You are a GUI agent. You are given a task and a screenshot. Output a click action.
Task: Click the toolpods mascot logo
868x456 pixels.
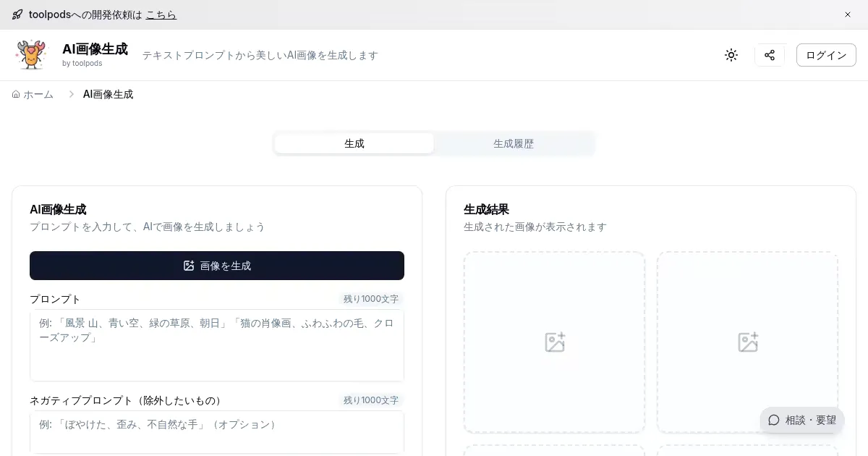(x=31, y=55)
